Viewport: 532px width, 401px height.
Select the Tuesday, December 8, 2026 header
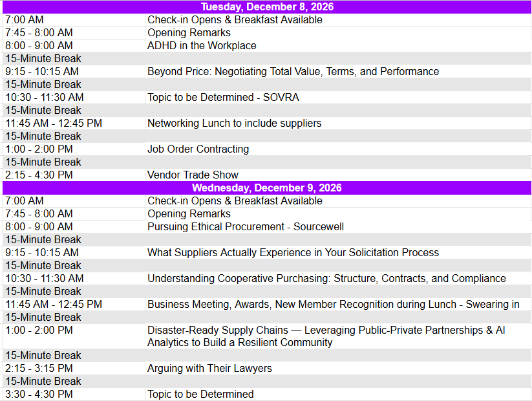(x=267, y=6)
